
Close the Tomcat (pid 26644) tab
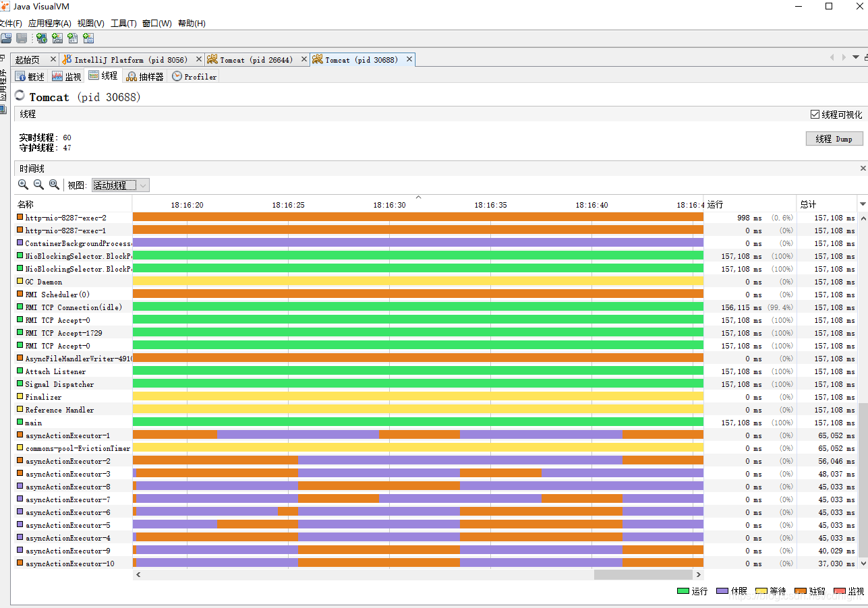click(304, 59)
